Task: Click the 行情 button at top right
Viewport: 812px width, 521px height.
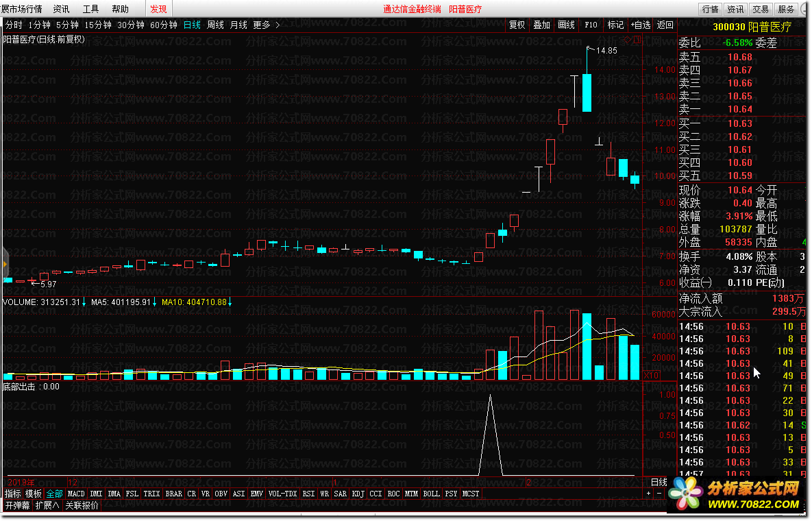Action: pyautogui.click(x=710, y=9)
